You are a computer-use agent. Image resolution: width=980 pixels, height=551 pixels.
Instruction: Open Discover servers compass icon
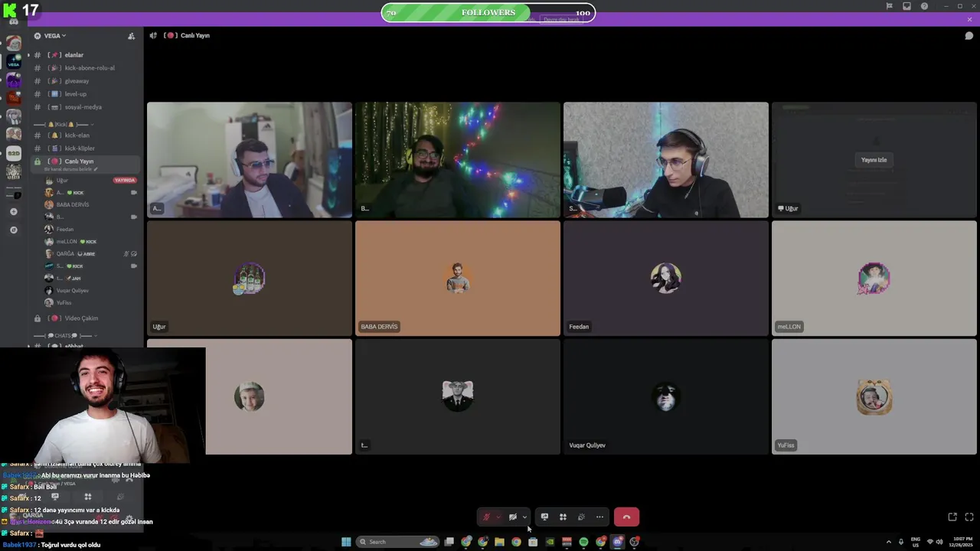(13, 230)
